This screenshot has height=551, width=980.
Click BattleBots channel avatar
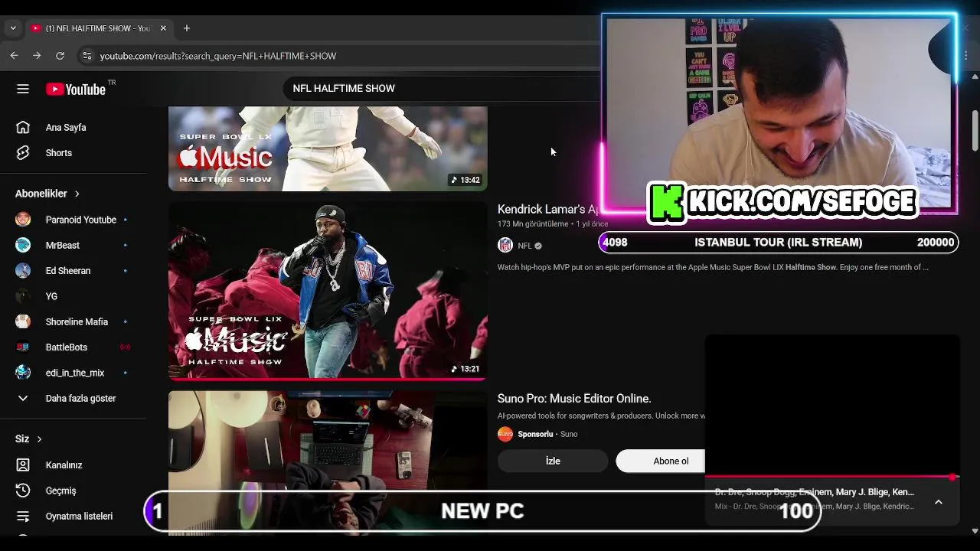click(x=23, y=347)
